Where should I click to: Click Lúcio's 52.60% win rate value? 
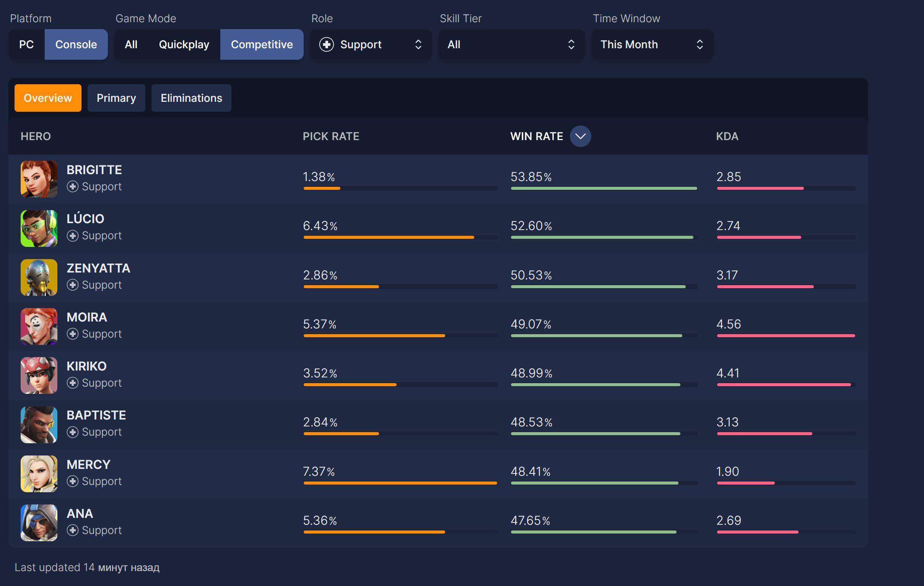click(x=531, y=226)
